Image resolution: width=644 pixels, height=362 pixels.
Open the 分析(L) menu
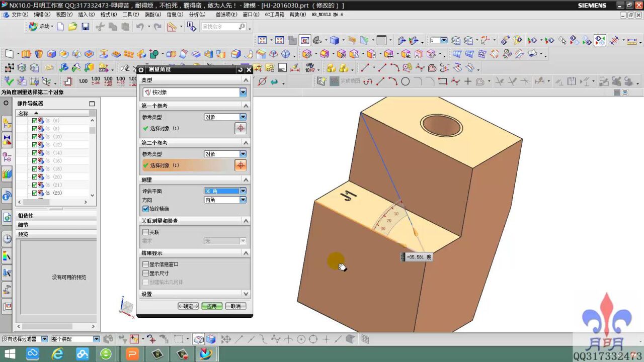(x=197, y=15)
